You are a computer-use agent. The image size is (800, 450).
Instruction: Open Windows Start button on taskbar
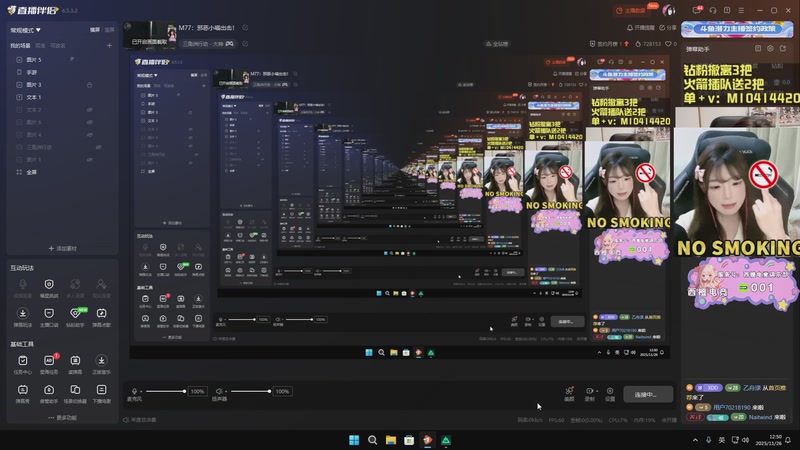[x=354, y=440]
